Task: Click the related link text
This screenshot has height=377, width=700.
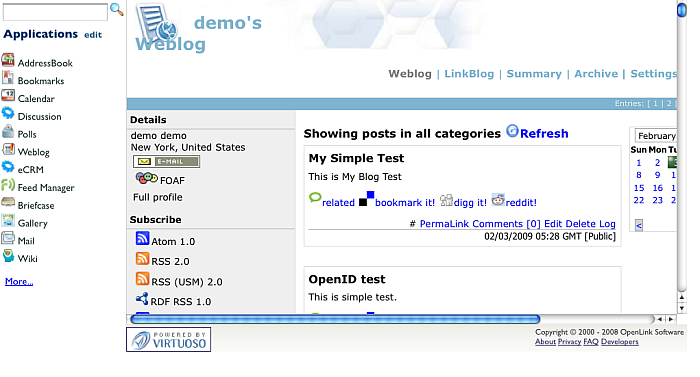Action: [x=338, y=203]
